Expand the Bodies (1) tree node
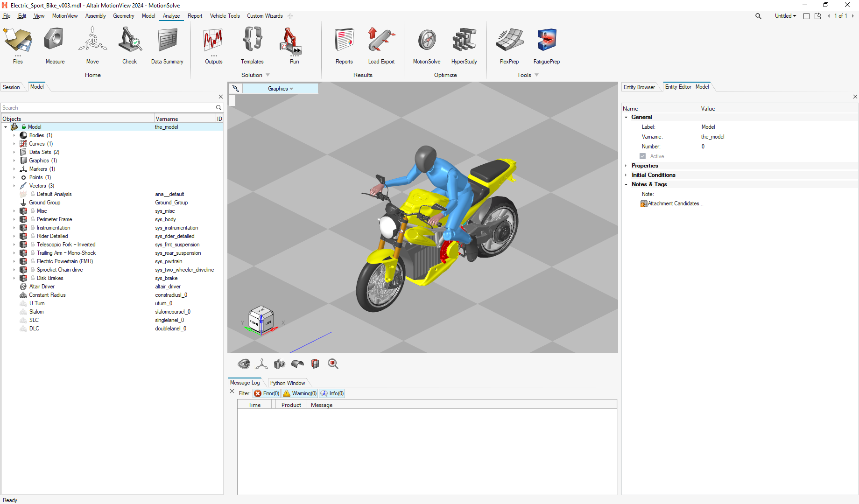The image size is (859, 504). point(14,135)
